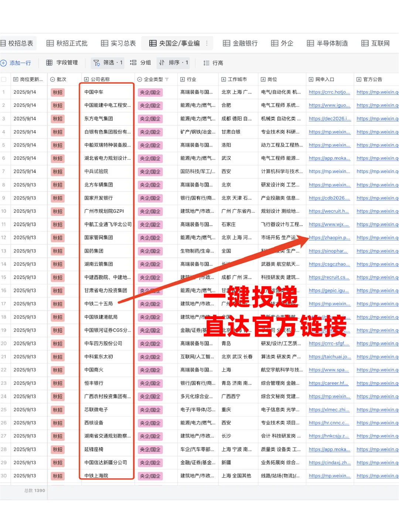Open the 排序 sort panel

(174, 63)
